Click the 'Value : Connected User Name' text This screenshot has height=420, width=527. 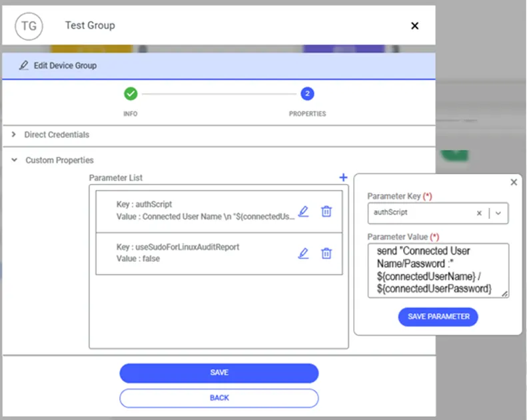[205, 217]
